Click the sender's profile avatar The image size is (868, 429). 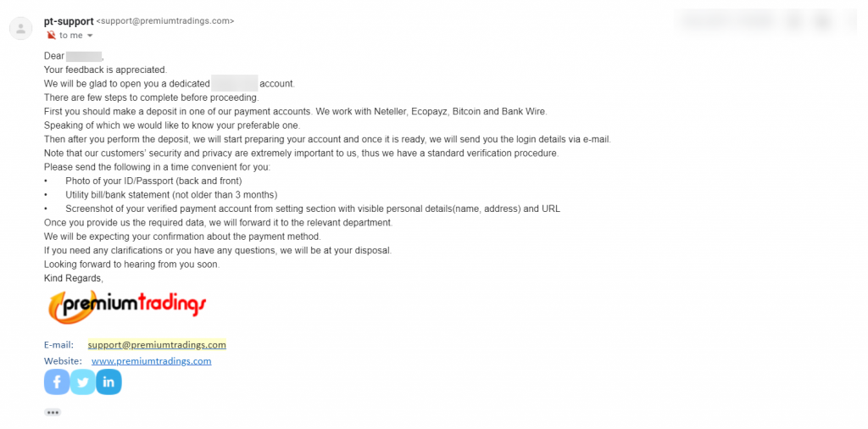[21, 28]
